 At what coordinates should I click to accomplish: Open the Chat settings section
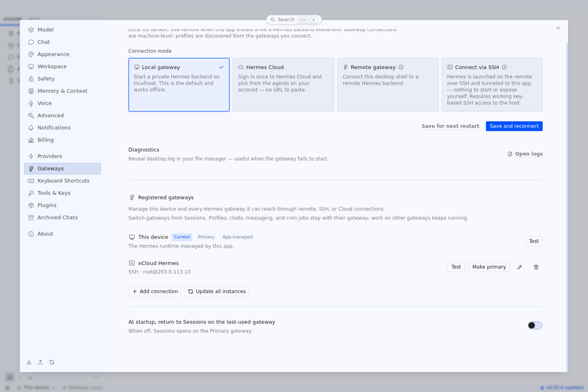(x=62, y=42)
